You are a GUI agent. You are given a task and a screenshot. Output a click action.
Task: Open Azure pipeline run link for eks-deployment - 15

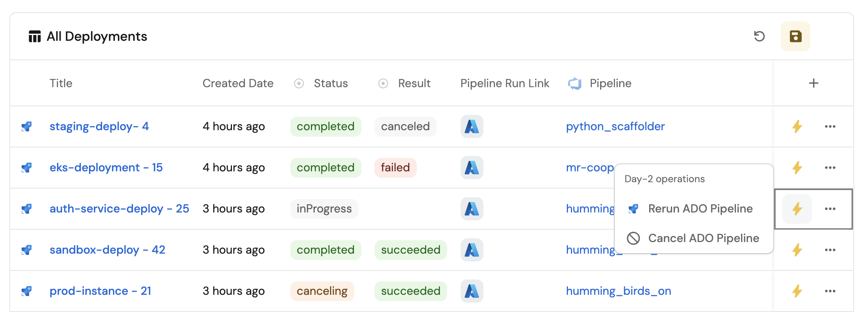pyautogui.click(x=471, y=168)
